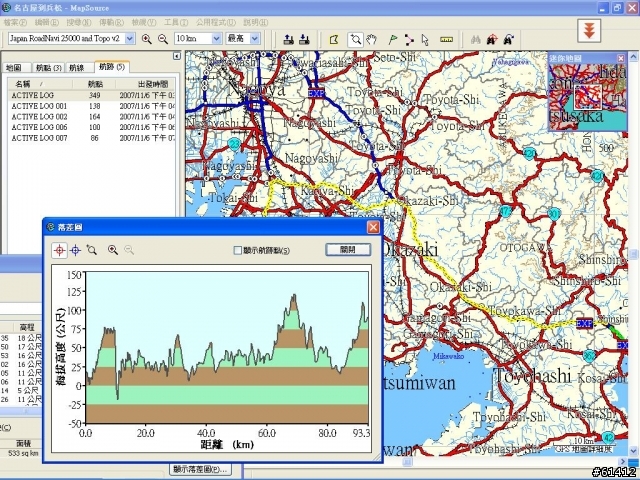Screen dimensions: 640x480
Task: Open the 傳輸 menu
Action: (111, 22)
